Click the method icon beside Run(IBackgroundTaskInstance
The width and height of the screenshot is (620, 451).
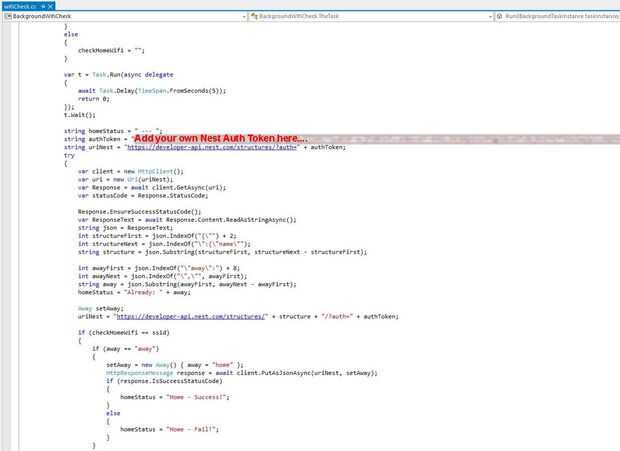tap(499, 16)
